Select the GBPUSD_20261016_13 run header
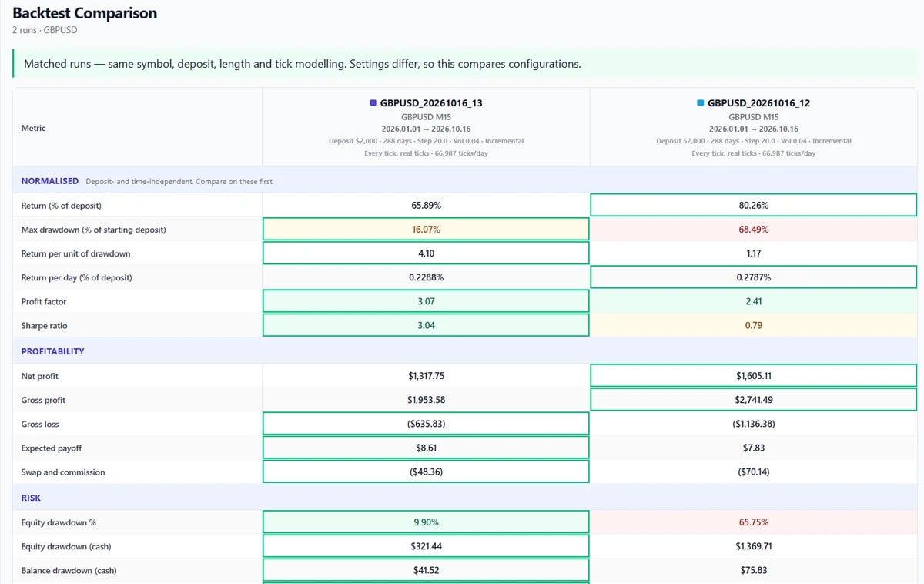This screenshot has height=584, width=924. click(x=426, y=127)
